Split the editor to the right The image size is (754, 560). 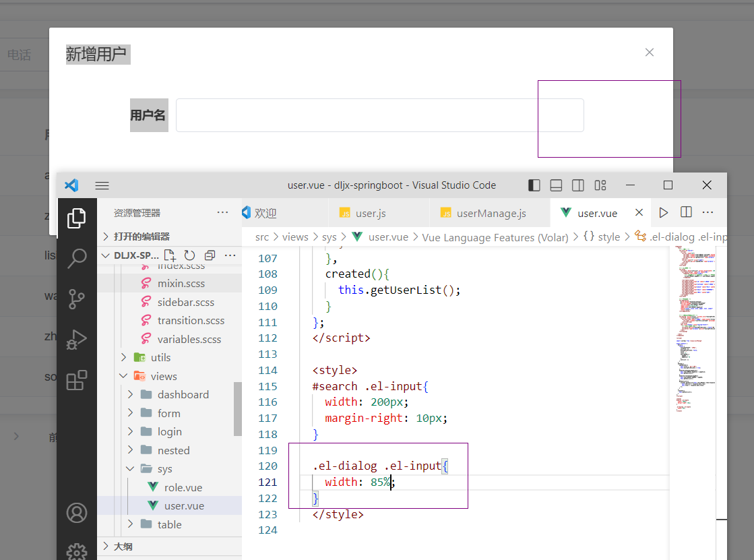coord(686,212)
